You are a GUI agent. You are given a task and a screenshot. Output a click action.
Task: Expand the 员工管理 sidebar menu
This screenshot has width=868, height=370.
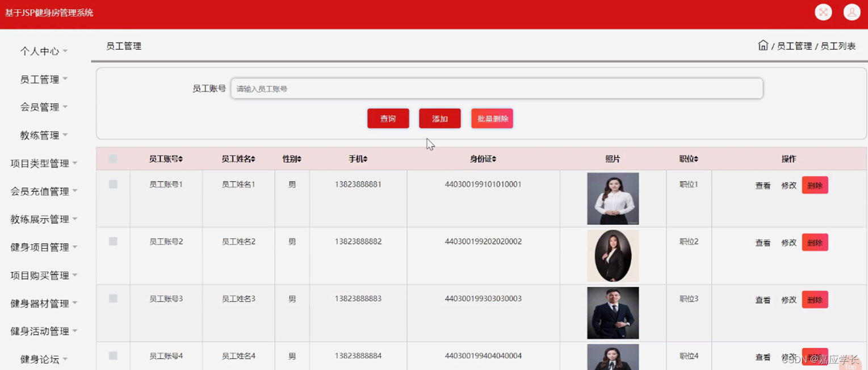(x=44, y=79)
